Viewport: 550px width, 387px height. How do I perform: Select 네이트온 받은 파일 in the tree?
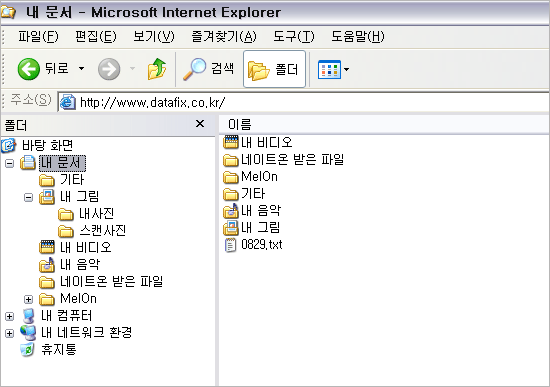(x=112, y=281)
